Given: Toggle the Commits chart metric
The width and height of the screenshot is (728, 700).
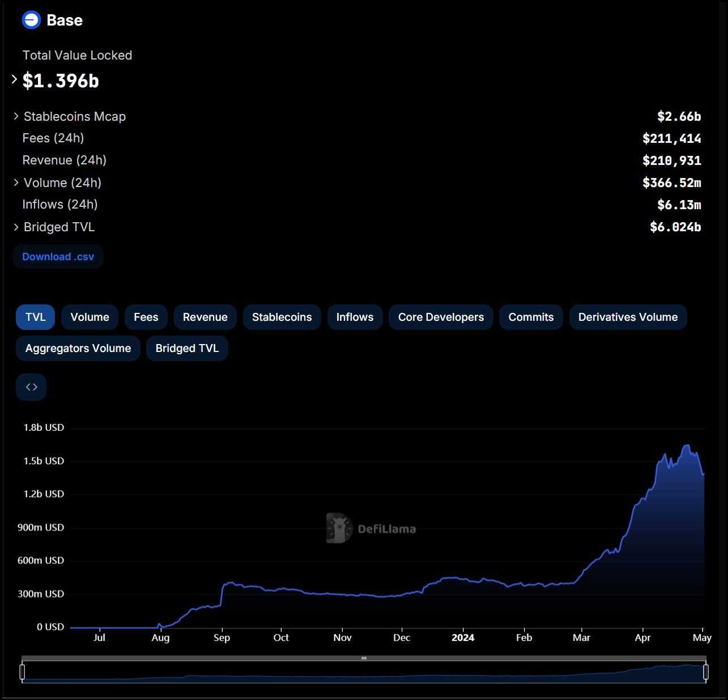Looking at the screenshot, I should (531, 317).
